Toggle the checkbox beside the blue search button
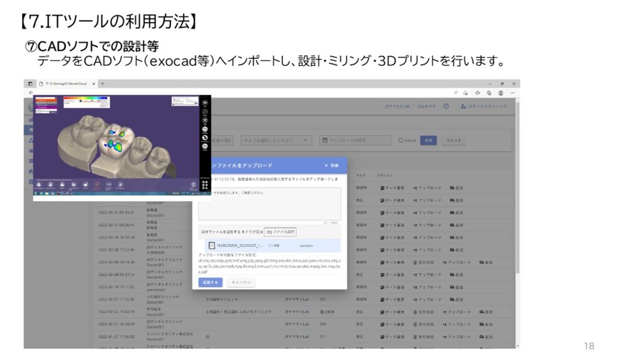Viewport: 644px width, 362px height. [401, 141]
